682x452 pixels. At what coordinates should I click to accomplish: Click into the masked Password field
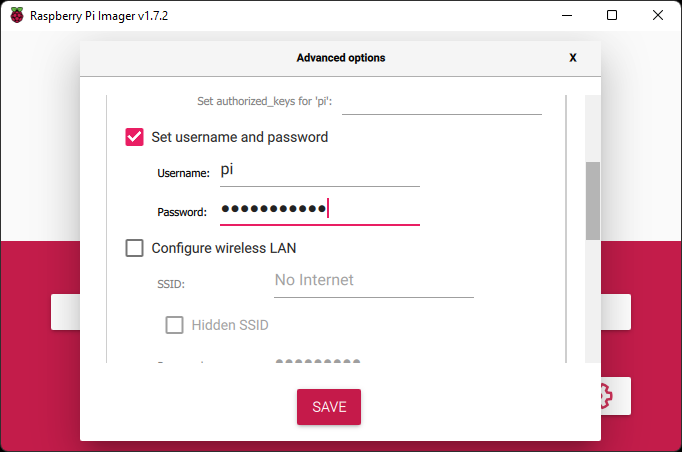[x=320, y=211]
